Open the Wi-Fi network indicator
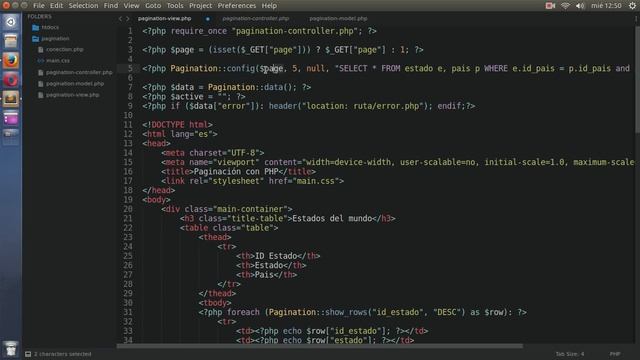Viewport: 640px width, 360px height. tap(565, 6)
